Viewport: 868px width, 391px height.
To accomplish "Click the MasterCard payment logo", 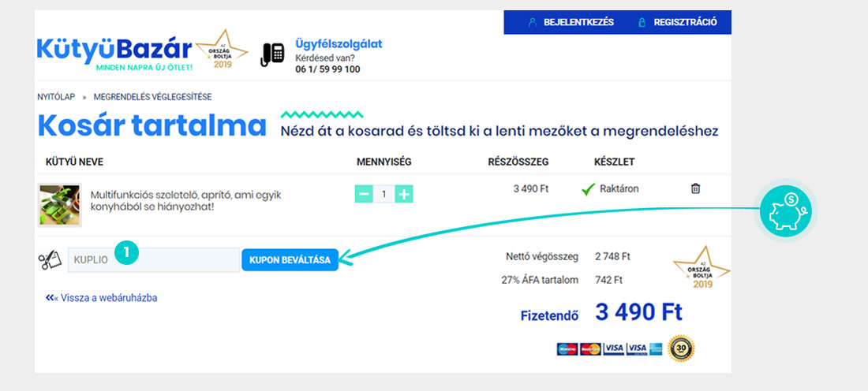I will point(591,349).
